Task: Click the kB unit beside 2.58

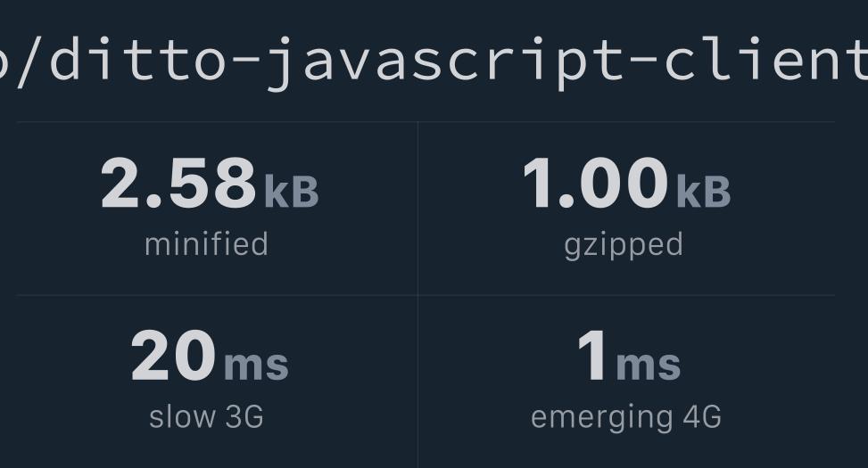Action: [x=291, y=192]
